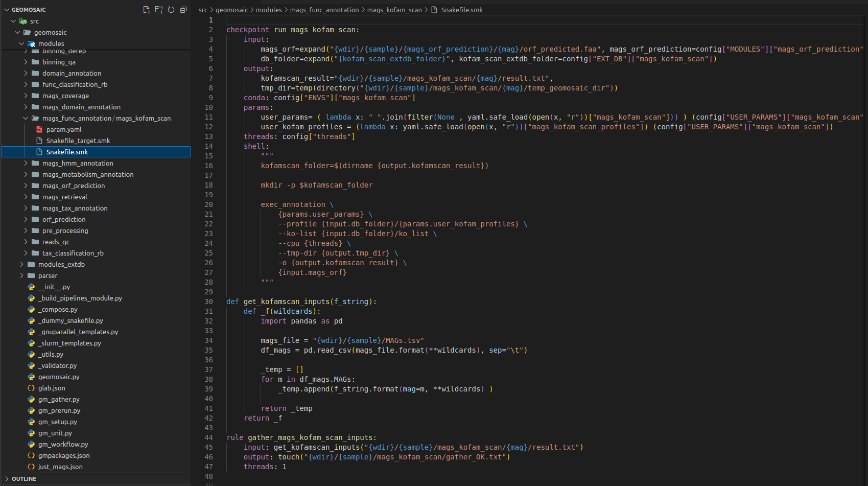Expand the pre_processing folder
The width and height of the screenshot is (868, 486).
click(x=26, y=230)
